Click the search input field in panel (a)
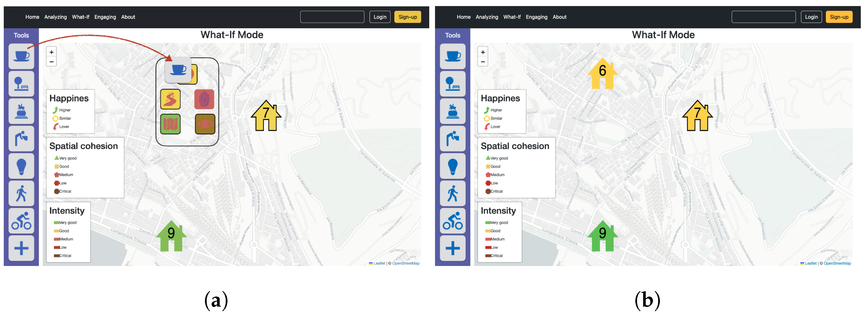868x317 pixels. [332, 17]
